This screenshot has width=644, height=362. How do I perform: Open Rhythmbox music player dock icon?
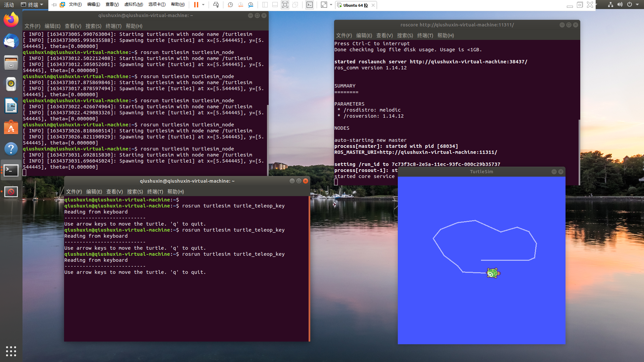tap(11, 84)
